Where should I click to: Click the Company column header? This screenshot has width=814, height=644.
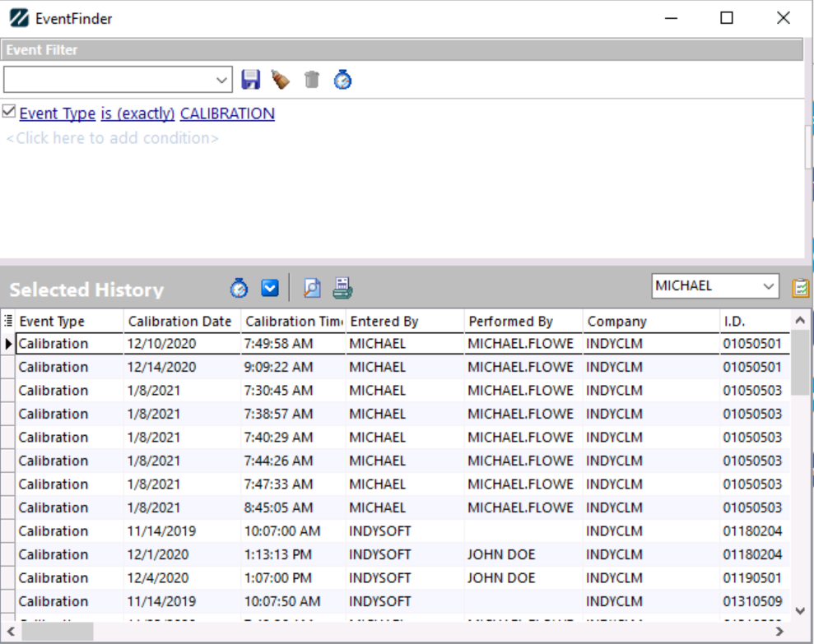(x=617, y=321)
